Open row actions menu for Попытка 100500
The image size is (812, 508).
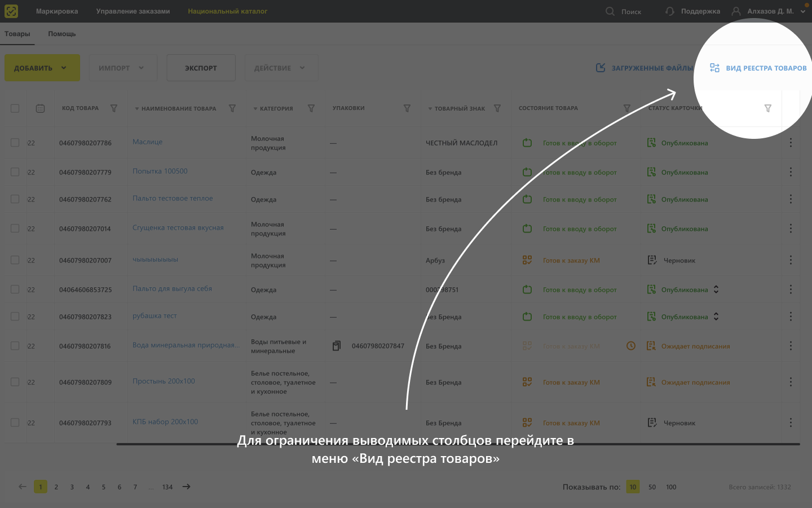(791, 172)
